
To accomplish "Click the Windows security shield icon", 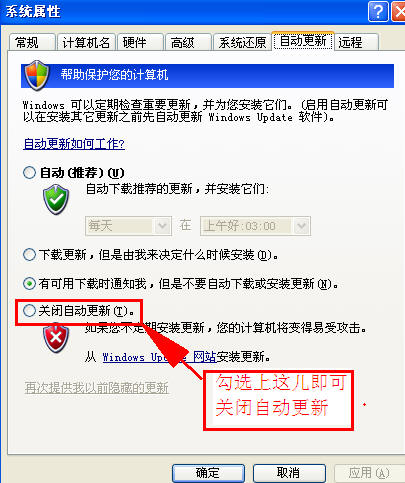I will (x=37, y=76).
